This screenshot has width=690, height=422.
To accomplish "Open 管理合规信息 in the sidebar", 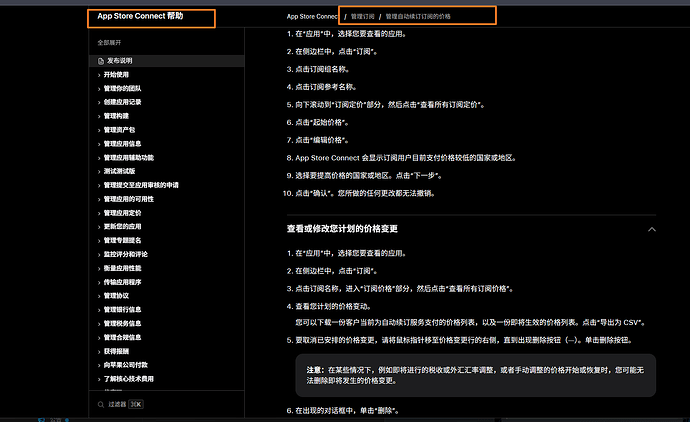I will click(x=122, y=338).
